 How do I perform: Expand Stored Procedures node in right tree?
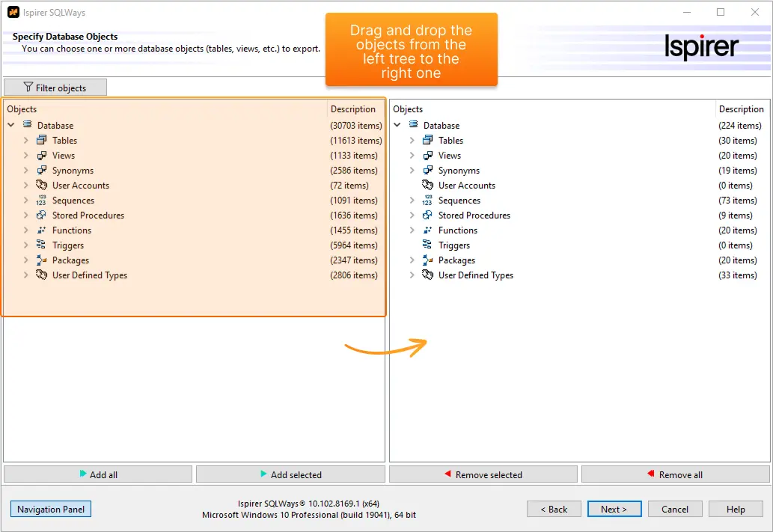point(412,215)
